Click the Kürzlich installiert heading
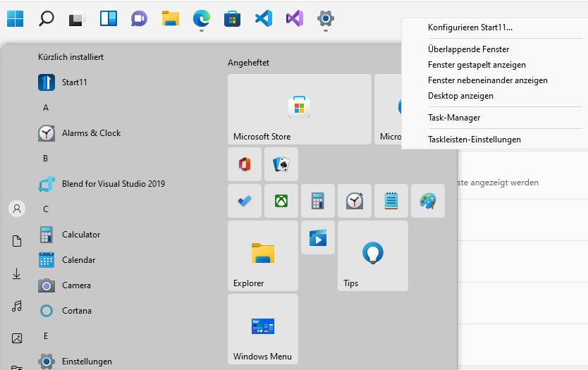 [71, 57]
